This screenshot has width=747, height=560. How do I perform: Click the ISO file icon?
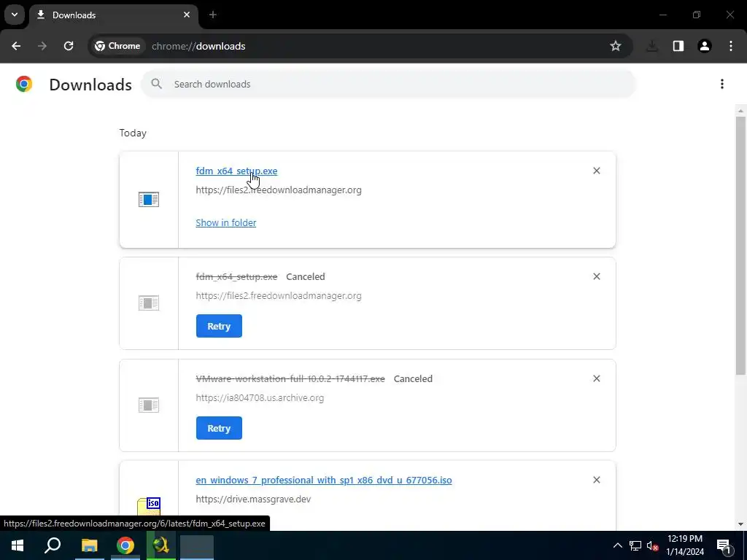149,507
